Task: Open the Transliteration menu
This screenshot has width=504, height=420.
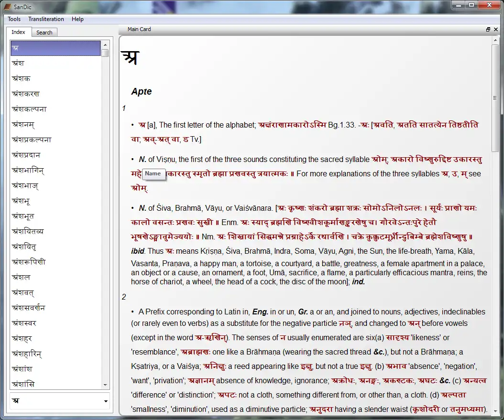Action: 46,19
